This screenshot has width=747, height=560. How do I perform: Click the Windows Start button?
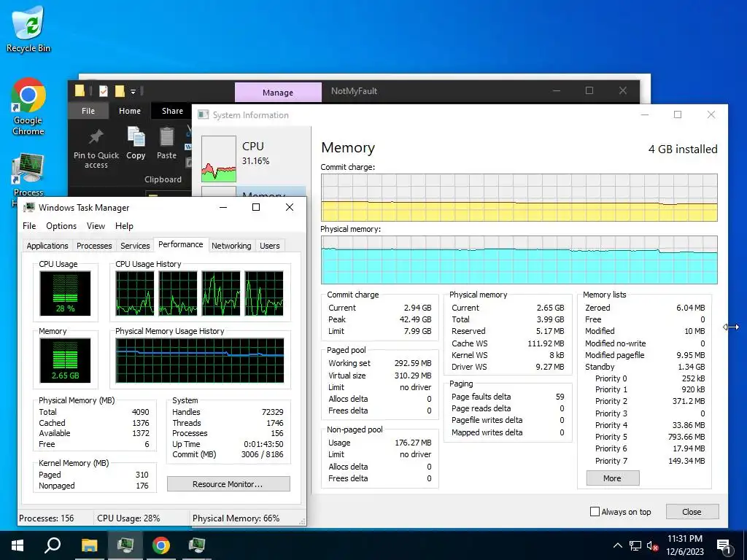18,545
